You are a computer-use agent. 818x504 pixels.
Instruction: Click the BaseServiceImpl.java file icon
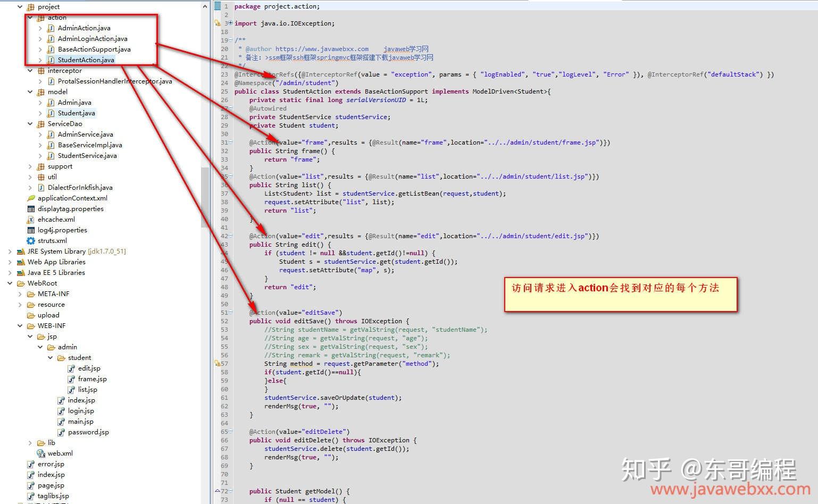coord(51,145)
